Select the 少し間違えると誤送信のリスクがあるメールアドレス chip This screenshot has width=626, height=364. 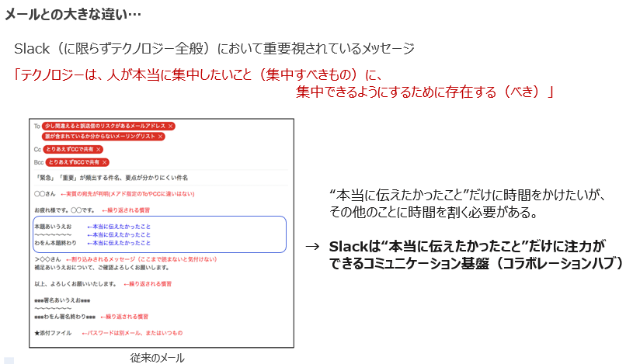108,127
